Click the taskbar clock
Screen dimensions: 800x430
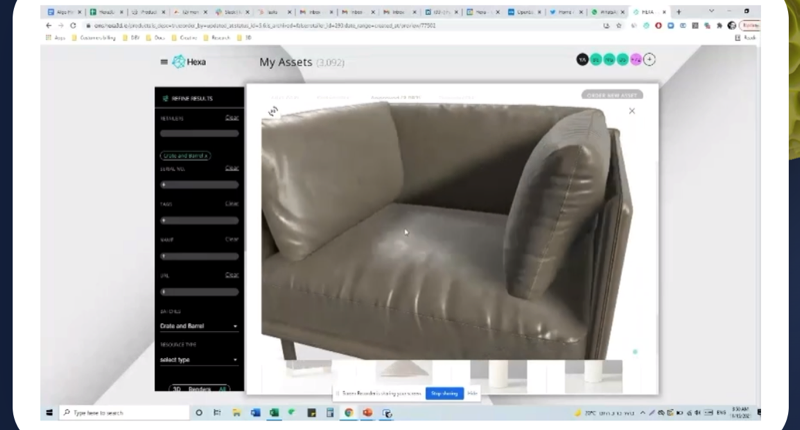pyautogui.click(x=740, y=413)
